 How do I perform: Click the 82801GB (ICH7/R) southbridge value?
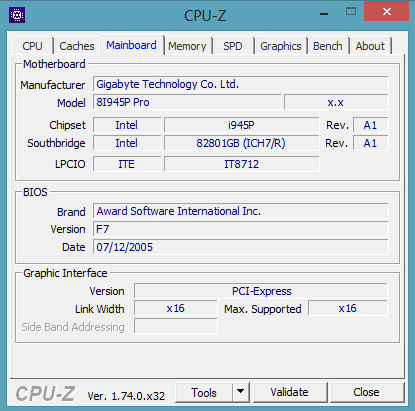pyautogui.click(x=241, y=143)
